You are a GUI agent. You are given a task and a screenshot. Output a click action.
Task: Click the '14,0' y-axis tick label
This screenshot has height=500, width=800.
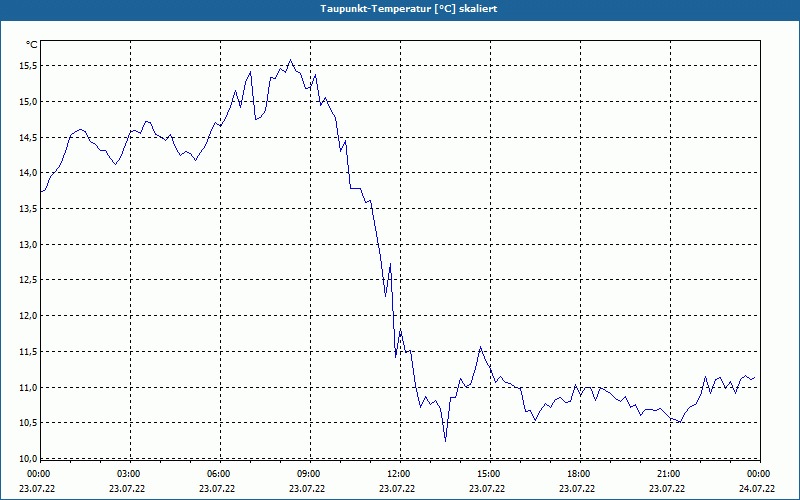28,173
